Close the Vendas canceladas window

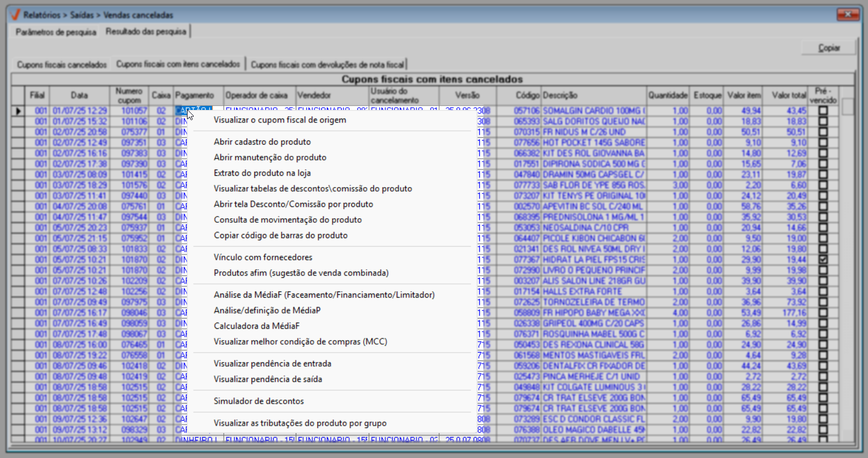coord(848,14)
